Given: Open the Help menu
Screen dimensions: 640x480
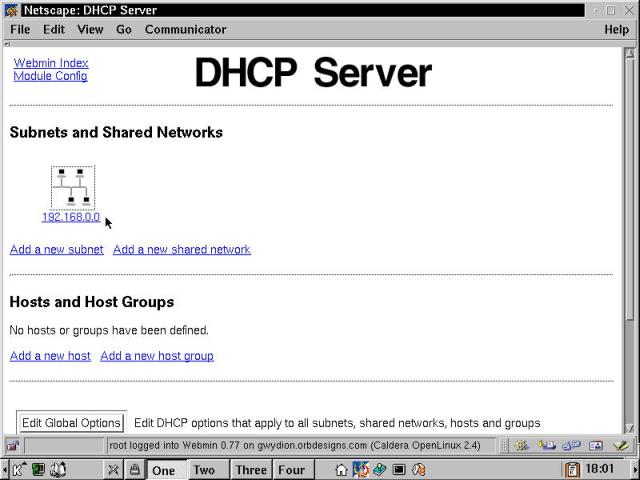Looking at the screenshot, I should 616,30.
